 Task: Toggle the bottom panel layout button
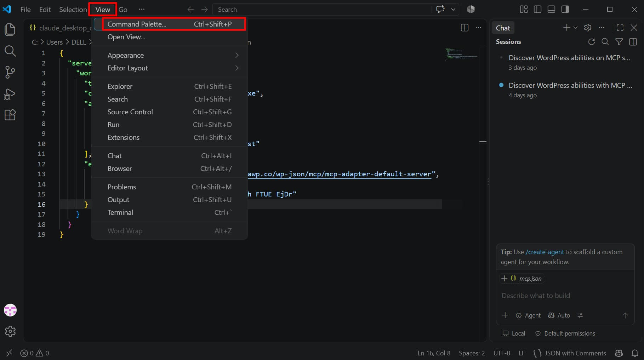click(551, 9)
